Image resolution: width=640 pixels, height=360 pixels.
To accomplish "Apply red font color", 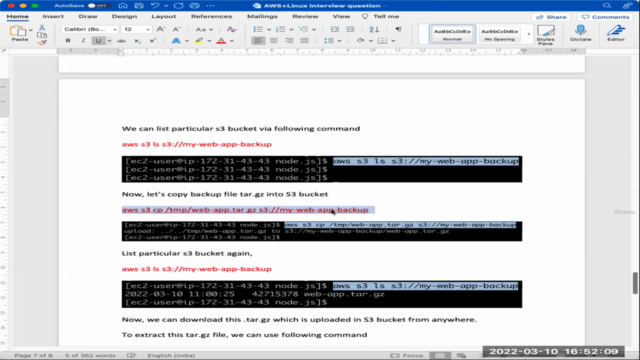I will coord(221,41).
